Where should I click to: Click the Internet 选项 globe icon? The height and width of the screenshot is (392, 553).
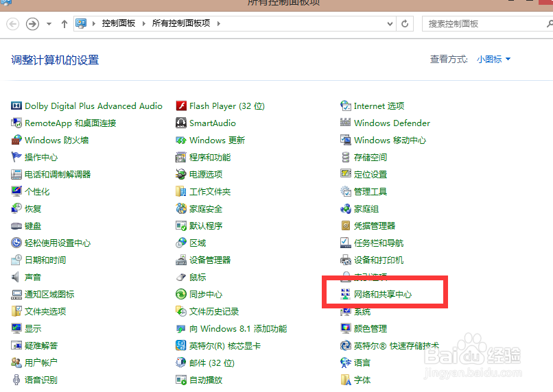click(346, 106)
